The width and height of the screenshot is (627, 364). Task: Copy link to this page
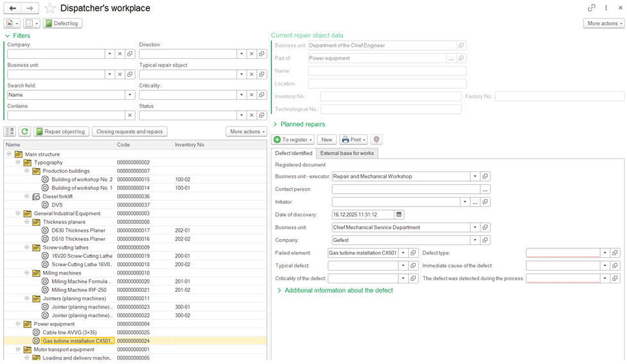tap(591, 8)
